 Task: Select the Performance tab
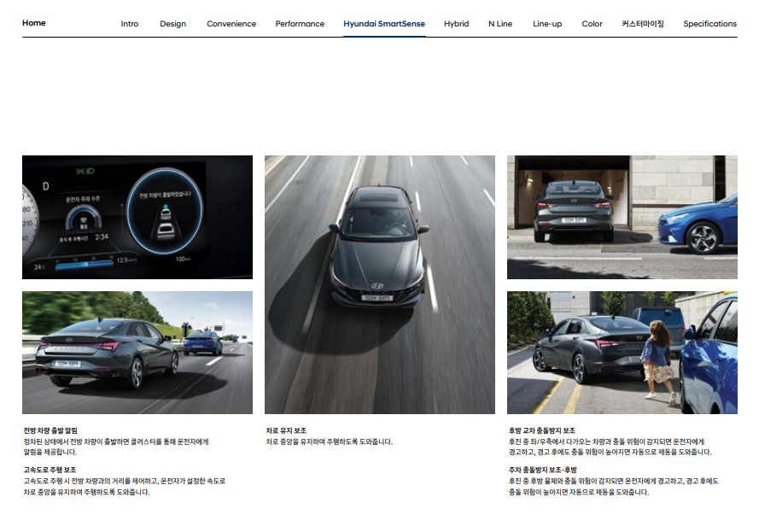[300, 24]
